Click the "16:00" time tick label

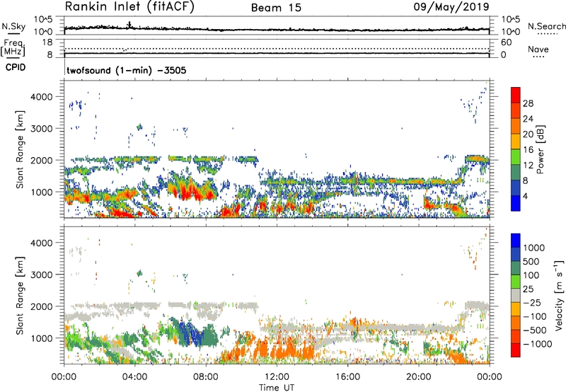347,377
